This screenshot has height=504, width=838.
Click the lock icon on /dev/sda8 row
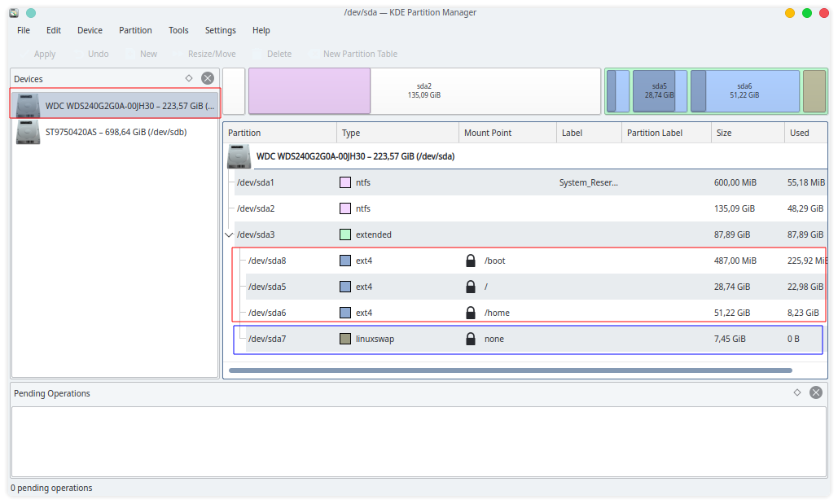click(x=470, y=261)
